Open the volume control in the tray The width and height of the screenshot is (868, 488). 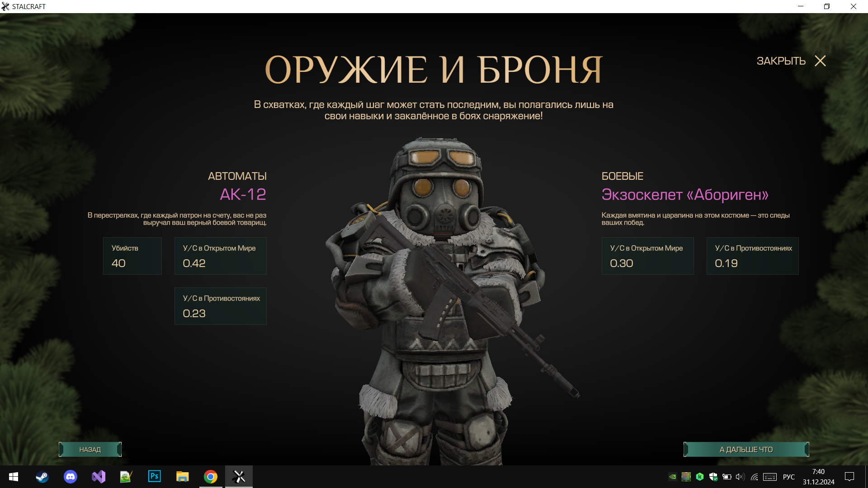pos(740,477)
